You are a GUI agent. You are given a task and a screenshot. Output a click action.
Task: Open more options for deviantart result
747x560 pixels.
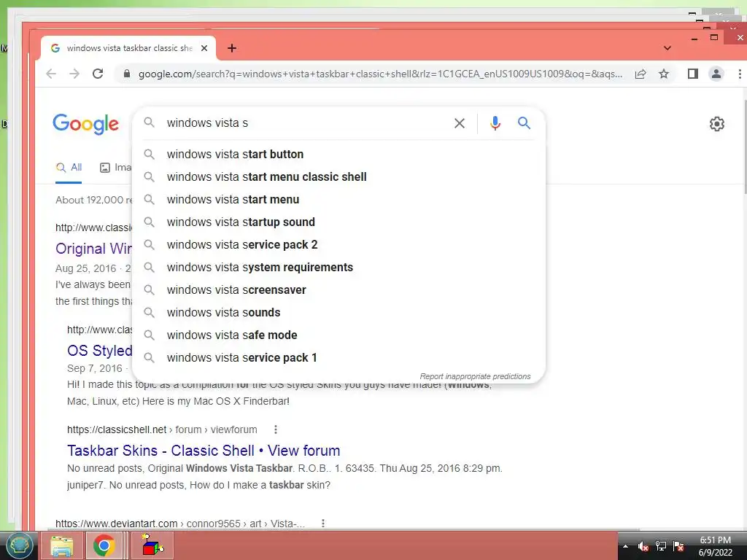[x=323, y=524]
